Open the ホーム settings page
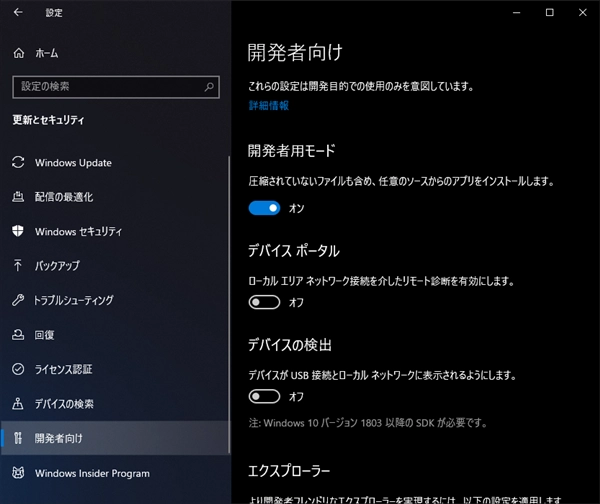600x504 pixels. click(115, 53)
